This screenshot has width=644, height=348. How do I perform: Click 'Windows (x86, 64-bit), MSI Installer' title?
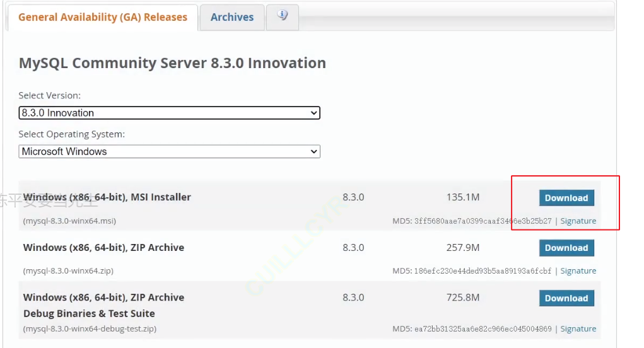(x=107, y=197)
